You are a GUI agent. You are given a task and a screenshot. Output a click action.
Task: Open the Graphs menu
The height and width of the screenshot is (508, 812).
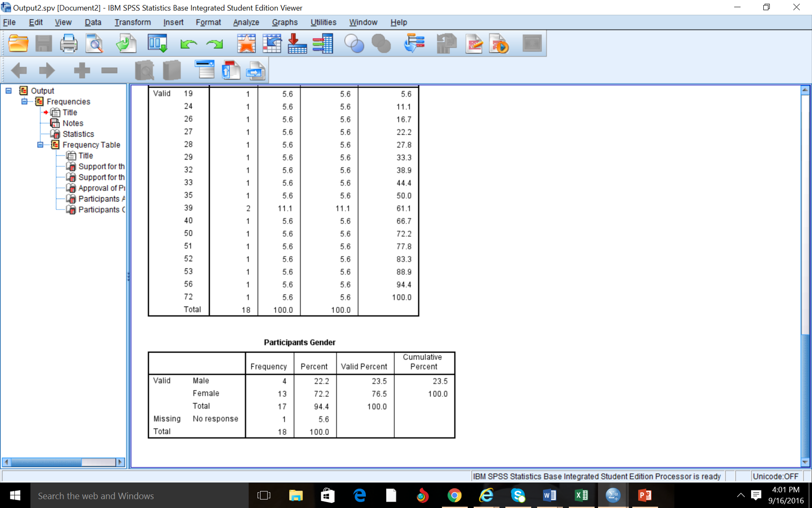[x=285, y=22]
